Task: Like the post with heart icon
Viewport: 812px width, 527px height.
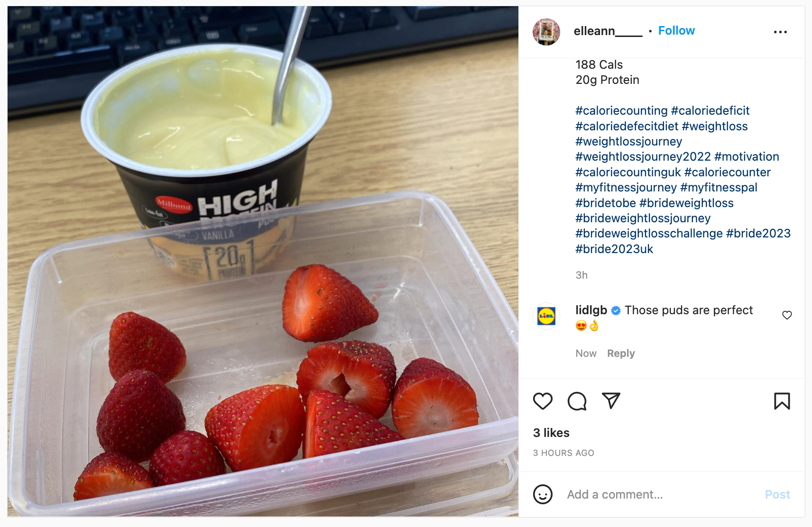Action: click(x=543, y=401)
